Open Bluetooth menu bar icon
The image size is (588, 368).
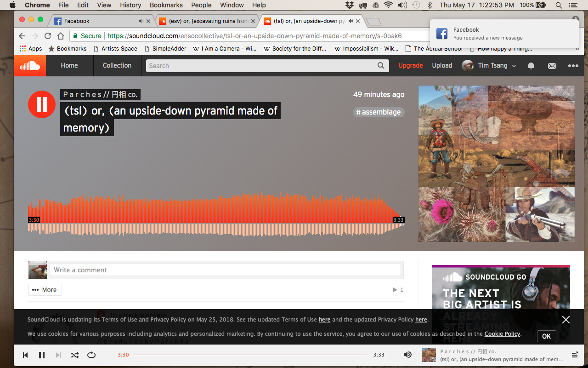tap(430, 5)
